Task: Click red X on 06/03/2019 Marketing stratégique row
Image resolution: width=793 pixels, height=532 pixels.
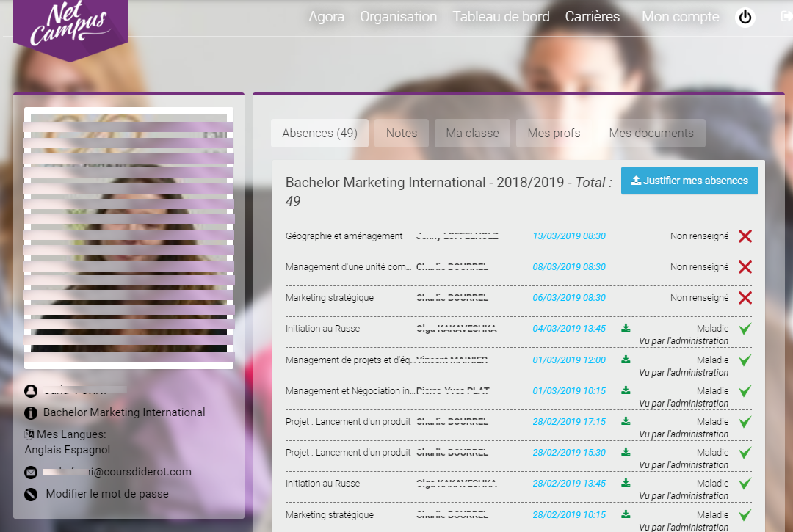Action: (745, 298)
